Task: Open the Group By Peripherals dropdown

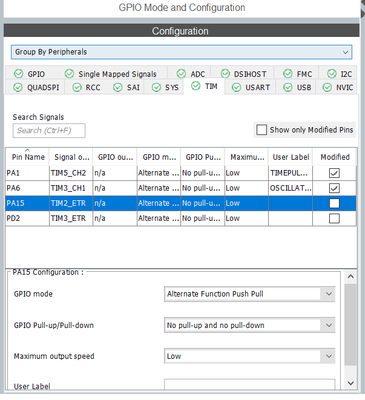Action: click(x=181, y=52)
